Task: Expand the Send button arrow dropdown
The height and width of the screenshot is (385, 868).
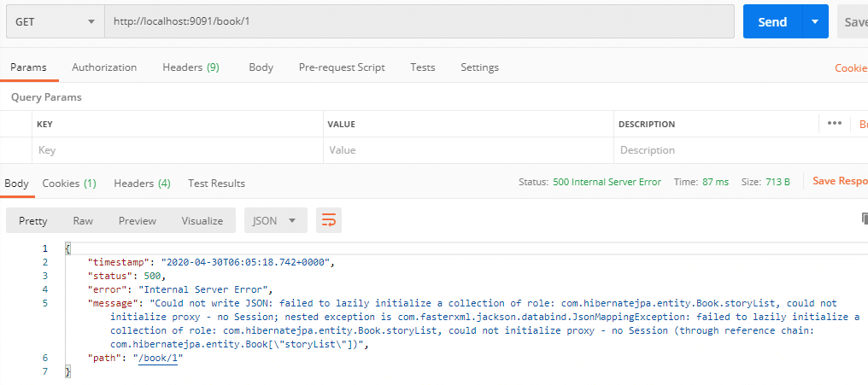Action: pos(815,22)
